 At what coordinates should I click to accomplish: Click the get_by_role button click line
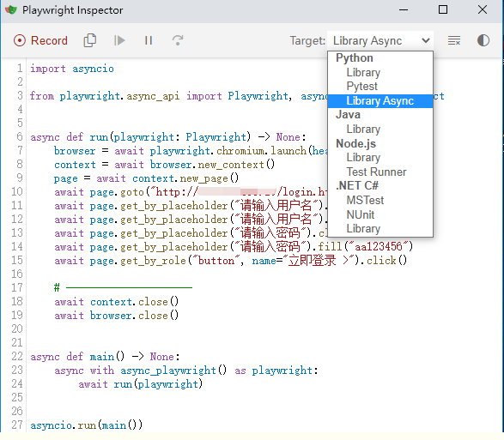pyautogui.click(x=230, y=261)
